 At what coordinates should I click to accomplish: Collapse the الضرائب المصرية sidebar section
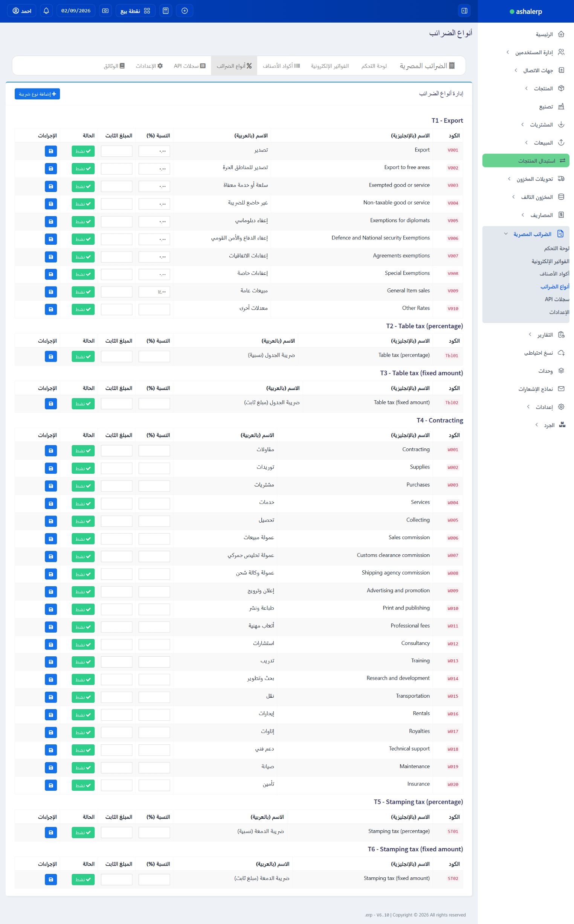[x=532, y=234]
